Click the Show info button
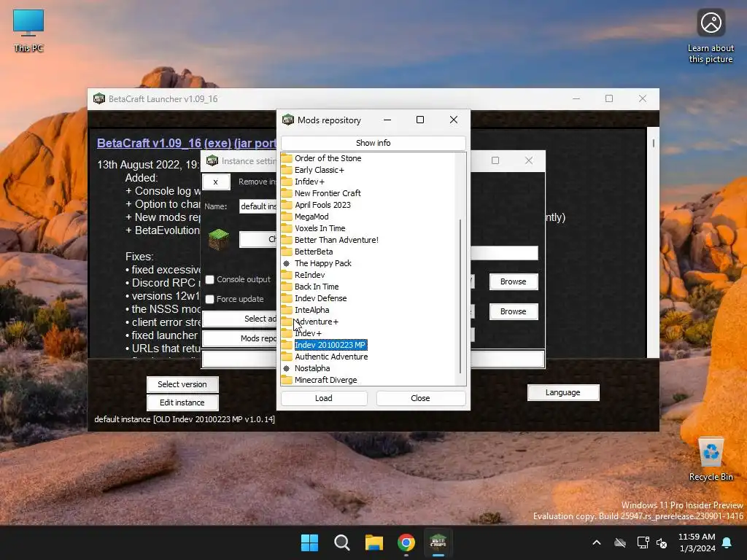Image resolution: width=747 pixels, height=560 pixels. point(373,143)
